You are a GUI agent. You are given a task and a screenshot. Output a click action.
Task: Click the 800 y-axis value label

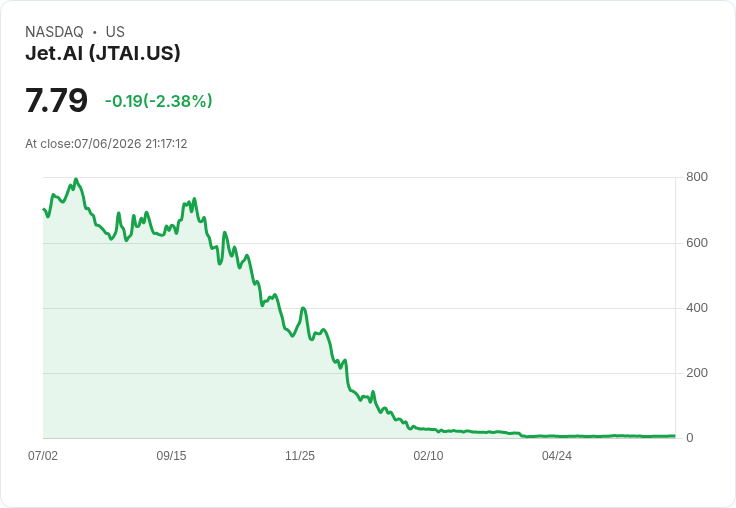[x=697, y=177]
